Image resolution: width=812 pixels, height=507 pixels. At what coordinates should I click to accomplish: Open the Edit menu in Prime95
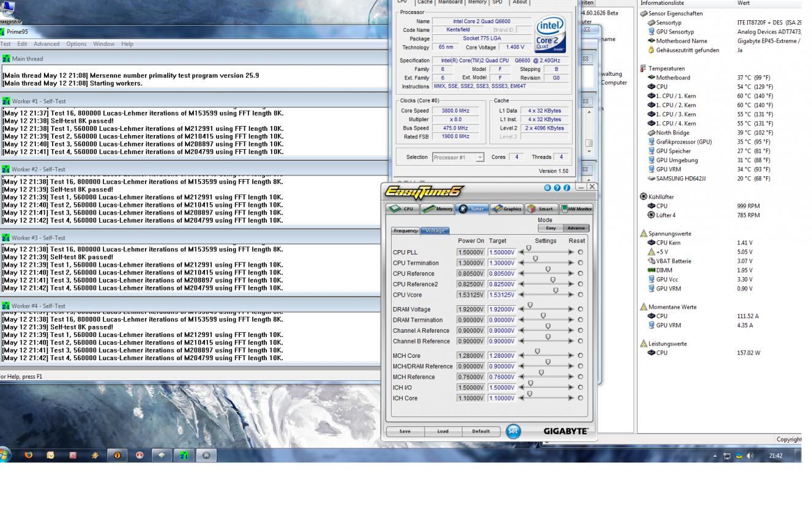[x=22, y=44]
